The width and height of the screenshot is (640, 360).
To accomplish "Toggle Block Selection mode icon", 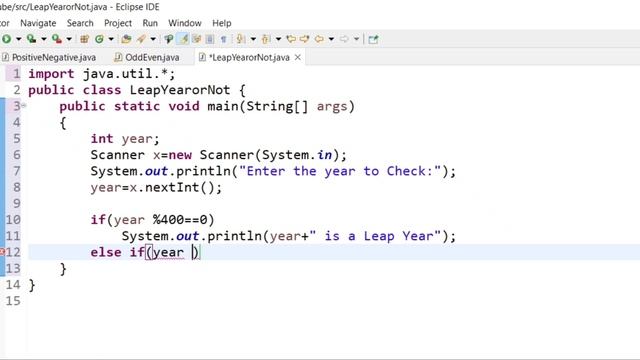I will (x=210, y=39).
